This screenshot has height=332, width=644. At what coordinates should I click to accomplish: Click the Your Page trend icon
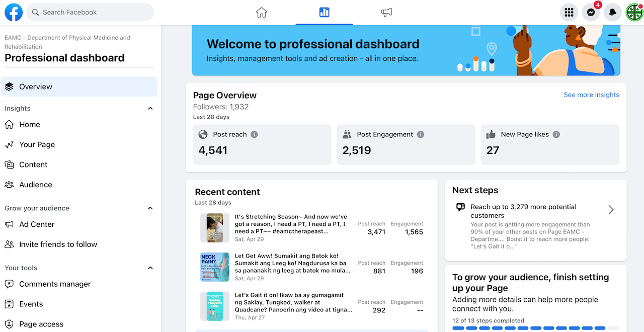9,144
